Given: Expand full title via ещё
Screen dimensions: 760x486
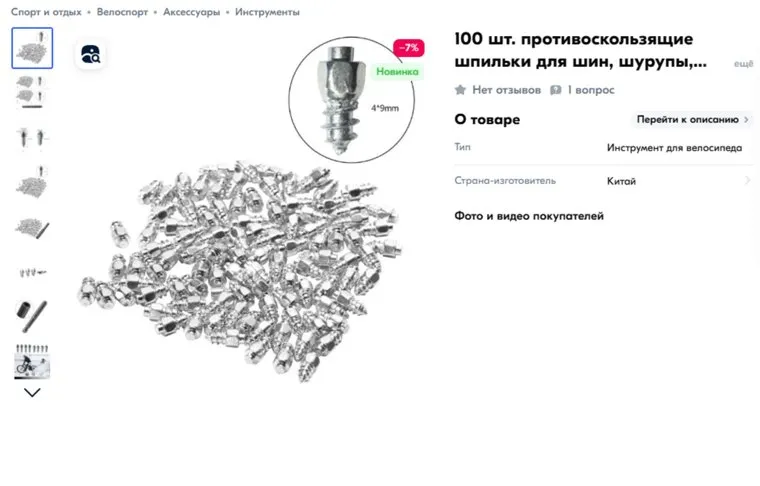Looking at the screenshot, I should coord(743,64).
